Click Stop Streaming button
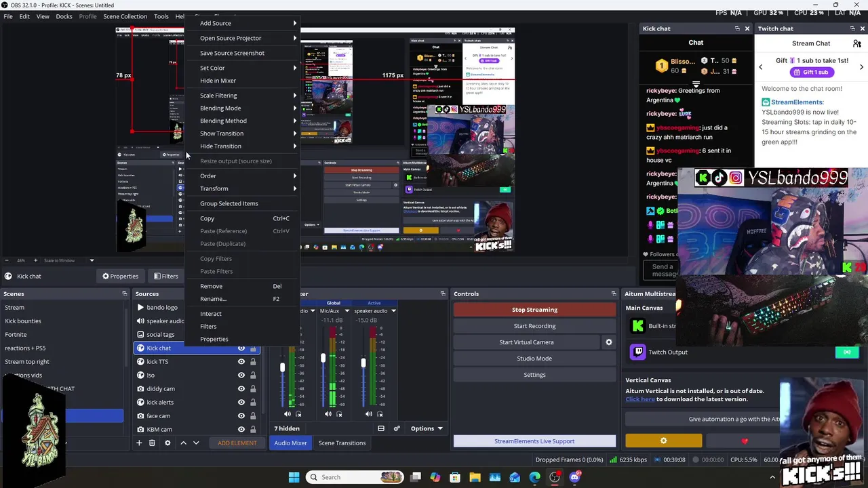This screenshot has height=488, width=868. click(534, 310)
